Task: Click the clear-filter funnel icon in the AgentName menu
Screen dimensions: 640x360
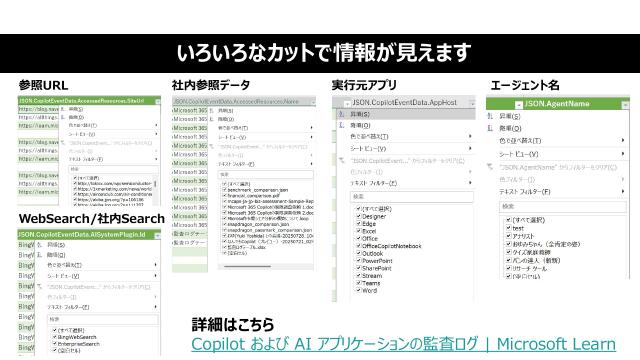Action: pos(490,167)
